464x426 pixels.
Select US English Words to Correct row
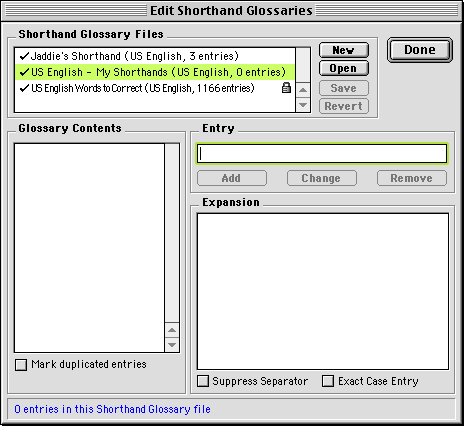(155, 88)
